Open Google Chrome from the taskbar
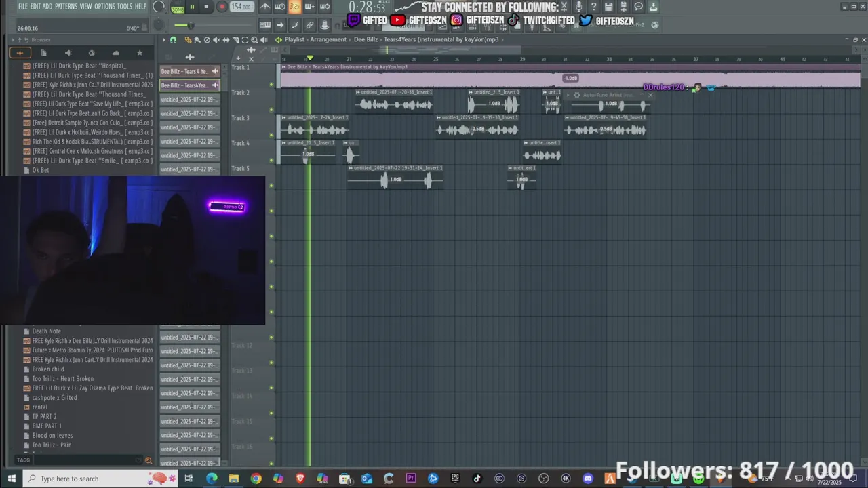This screenshot has height=488, width=868. click(256, 479)
